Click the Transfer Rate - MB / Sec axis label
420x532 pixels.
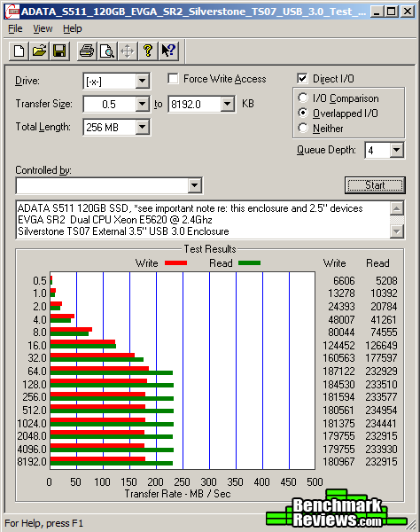click(x=177, y=494)
